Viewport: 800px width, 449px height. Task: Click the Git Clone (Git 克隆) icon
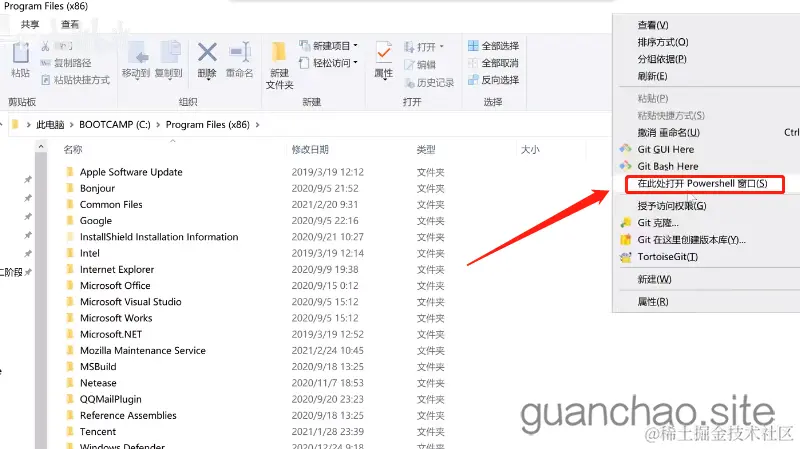coord(626,222)
